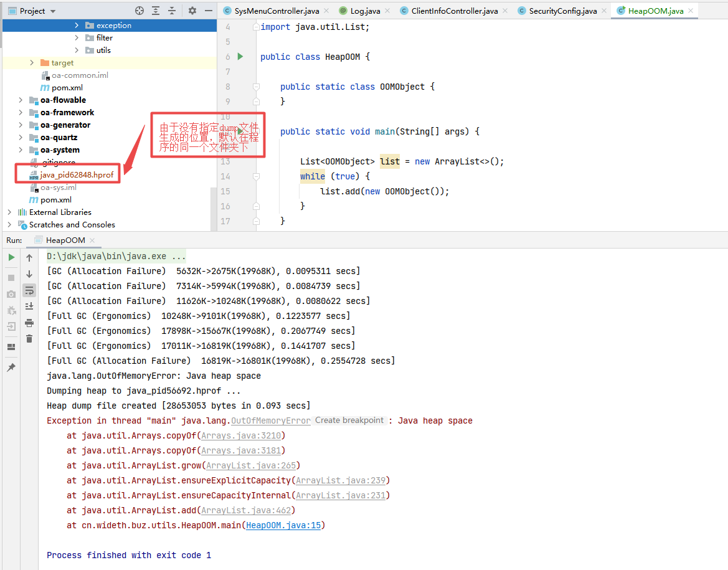The width and height of the screenshot is (728, 570).
Task: Pin the Run tab with pin icon
Action: pyautogui.click(x=12, y=368)
